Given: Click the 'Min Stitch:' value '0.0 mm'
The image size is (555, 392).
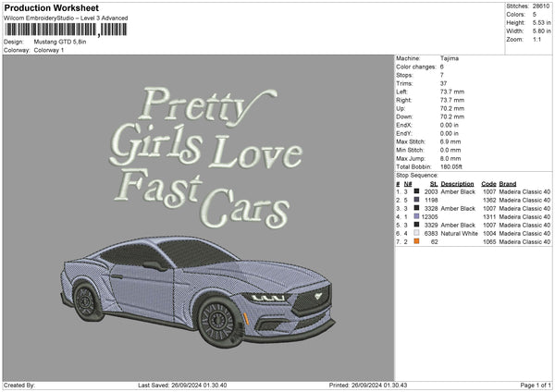Looking at the screenshot, I should pos(450,150).
